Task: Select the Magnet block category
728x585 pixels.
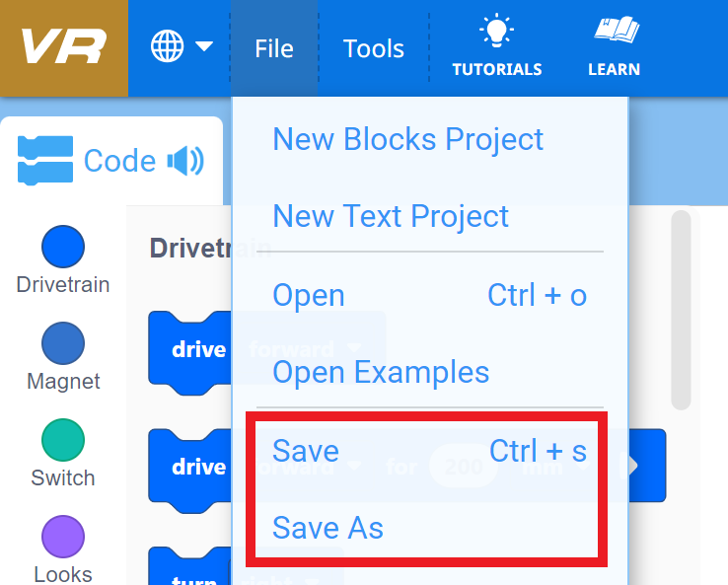Action: 63,343
